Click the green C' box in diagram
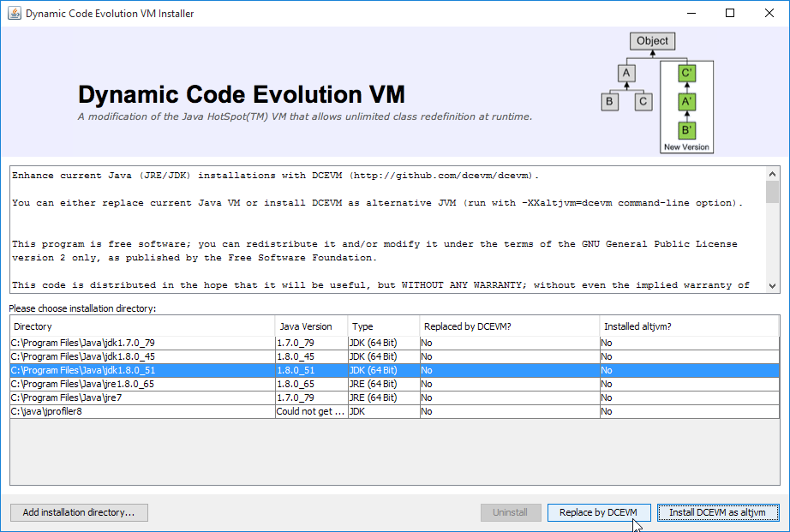 click(x=685, y=74)
